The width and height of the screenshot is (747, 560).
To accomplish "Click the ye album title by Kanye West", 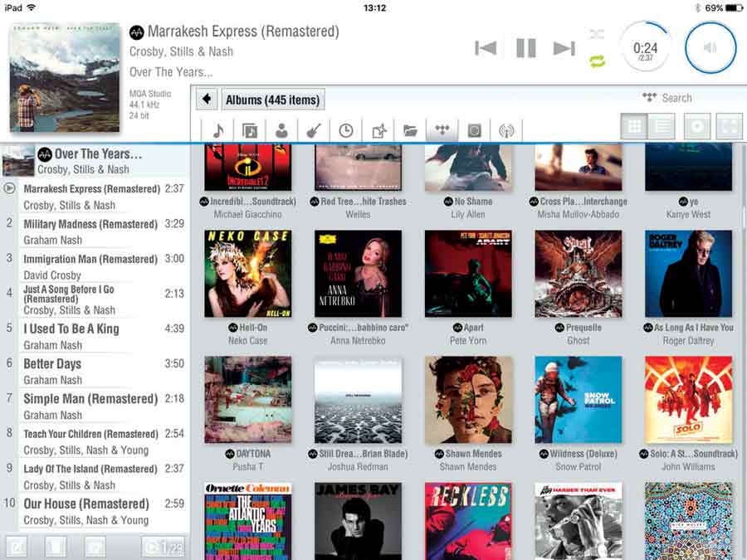I will pos(694,202).
